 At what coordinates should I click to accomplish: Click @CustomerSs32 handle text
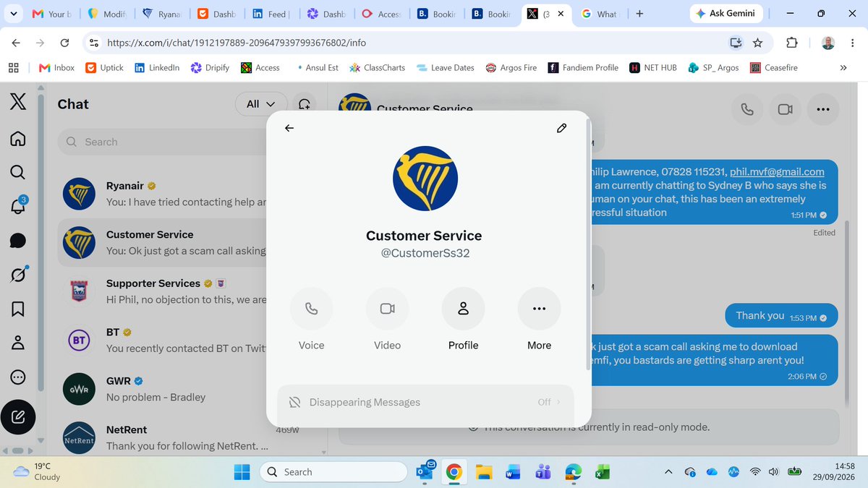425,254
